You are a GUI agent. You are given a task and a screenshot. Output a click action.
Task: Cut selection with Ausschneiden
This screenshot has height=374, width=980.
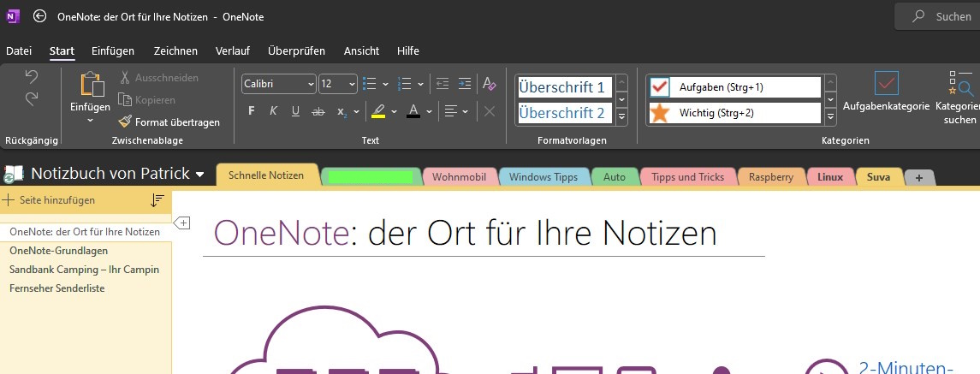[158, 78]
